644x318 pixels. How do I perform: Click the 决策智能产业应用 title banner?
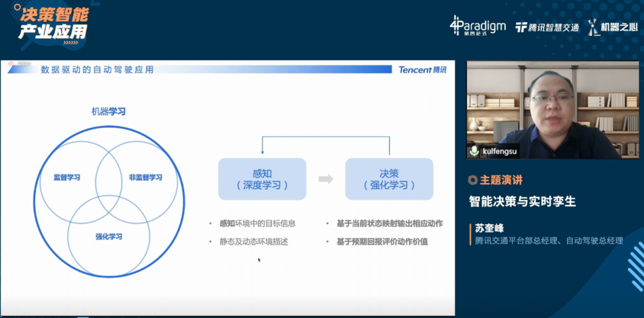(x=54, y=23)
